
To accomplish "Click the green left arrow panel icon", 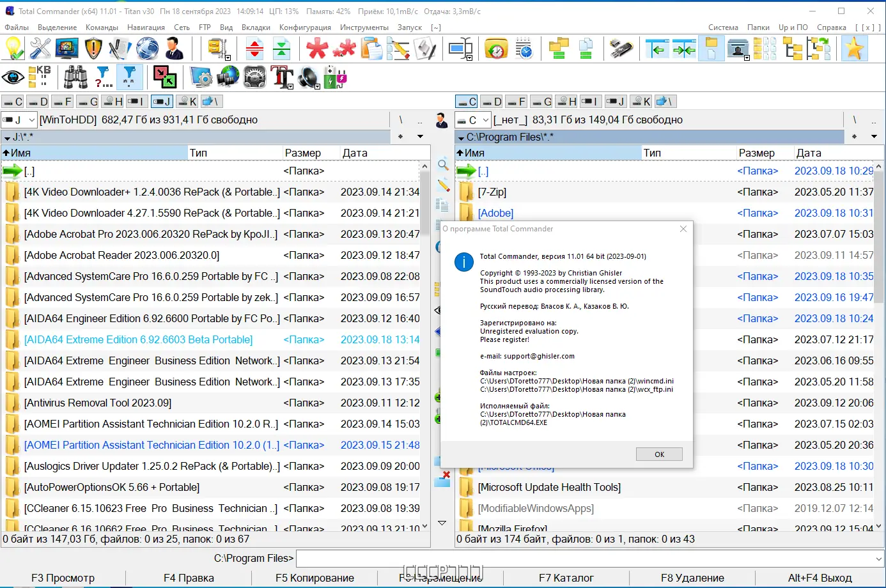I will pyautogui.click(x=657, y=49).
